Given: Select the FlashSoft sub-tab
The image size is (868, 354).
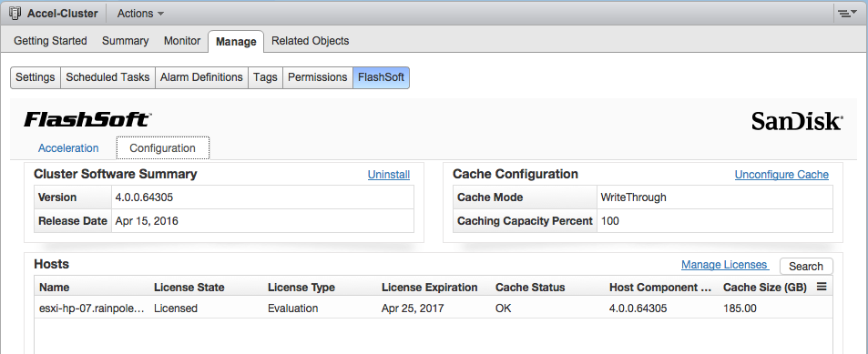Looking at the screenshot, I should [381, 77].
